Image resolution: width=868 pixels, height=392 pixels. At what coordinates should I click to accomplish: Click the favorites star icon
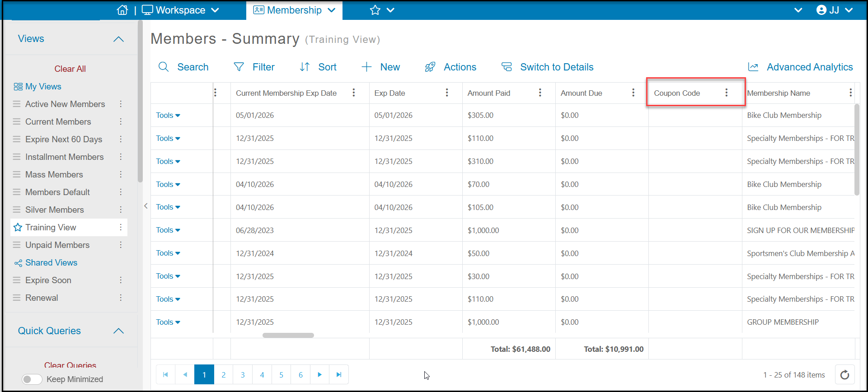click(x=375, y=10)
